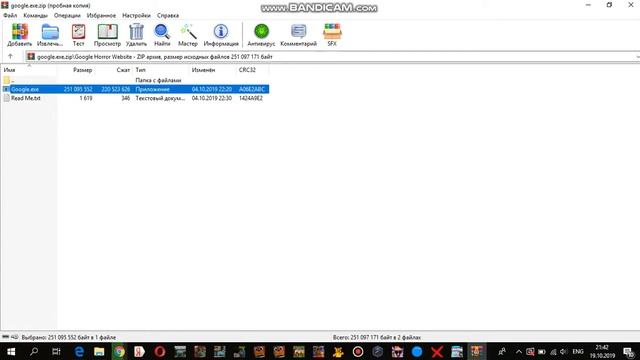640x360 pixels.
Task: Select the parent folder '..' entry
Action: coord(9,80)
